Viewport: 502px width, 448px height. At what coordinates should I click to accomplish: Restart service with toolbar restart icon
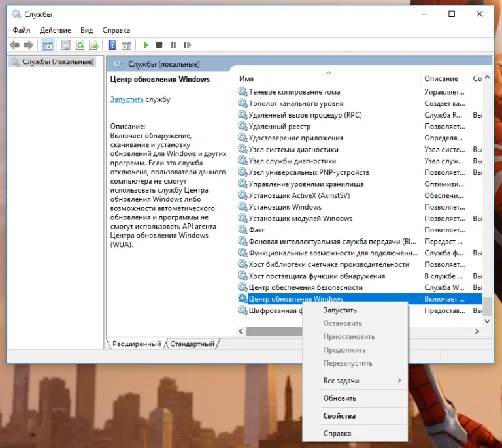(188, 45)
